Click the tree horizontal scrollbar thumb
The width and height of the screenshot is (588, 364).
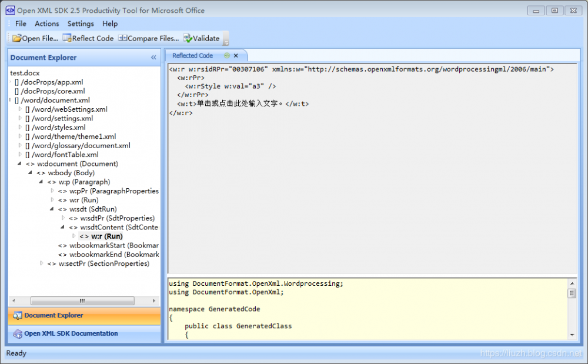point(82,300)
